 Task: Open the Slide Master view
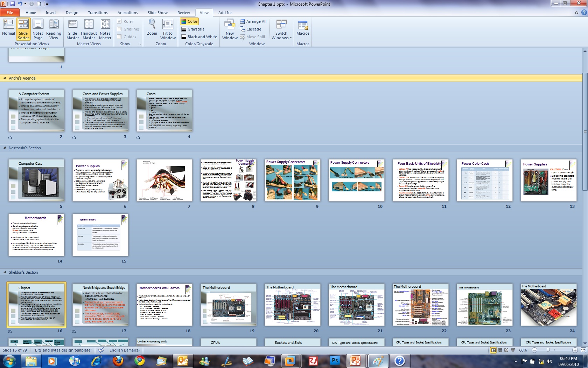pyautogui.click(x=72, y=29)
